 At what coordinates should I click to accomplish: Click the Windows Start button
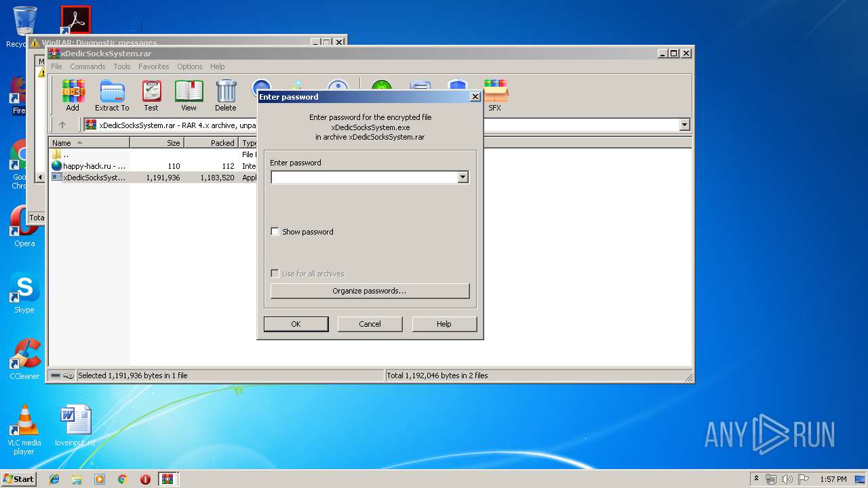[19, 479]
